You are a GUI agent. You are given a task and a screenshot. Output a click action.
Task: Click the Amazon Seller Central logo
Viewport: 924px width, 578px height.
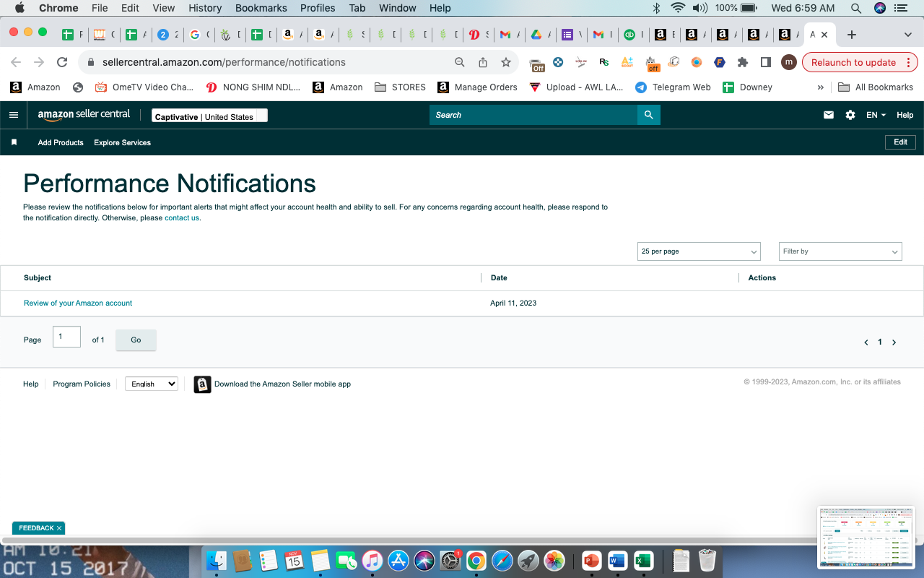point(84,115)
